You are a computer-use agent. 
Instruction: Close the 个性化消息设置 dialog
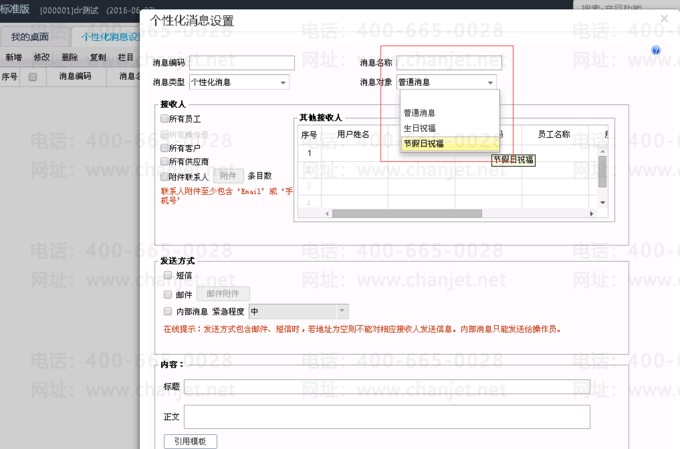664,18
